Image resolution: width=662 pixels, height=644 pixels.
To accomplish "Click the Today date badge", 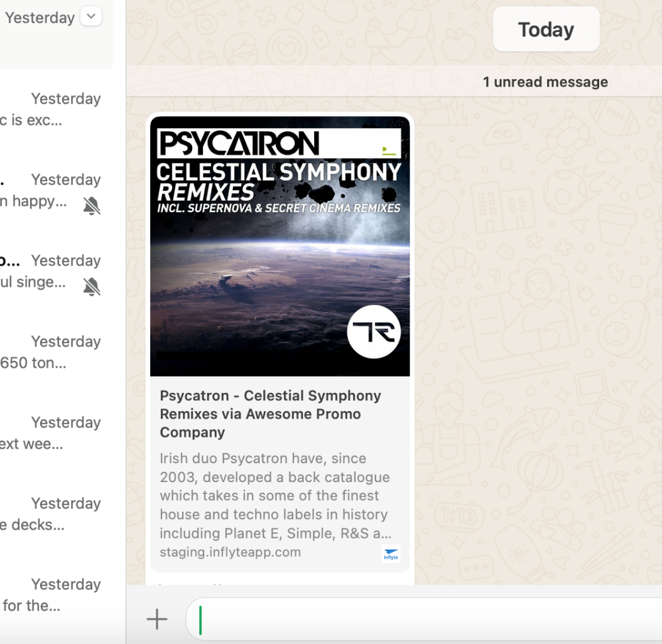I will 546,30.
